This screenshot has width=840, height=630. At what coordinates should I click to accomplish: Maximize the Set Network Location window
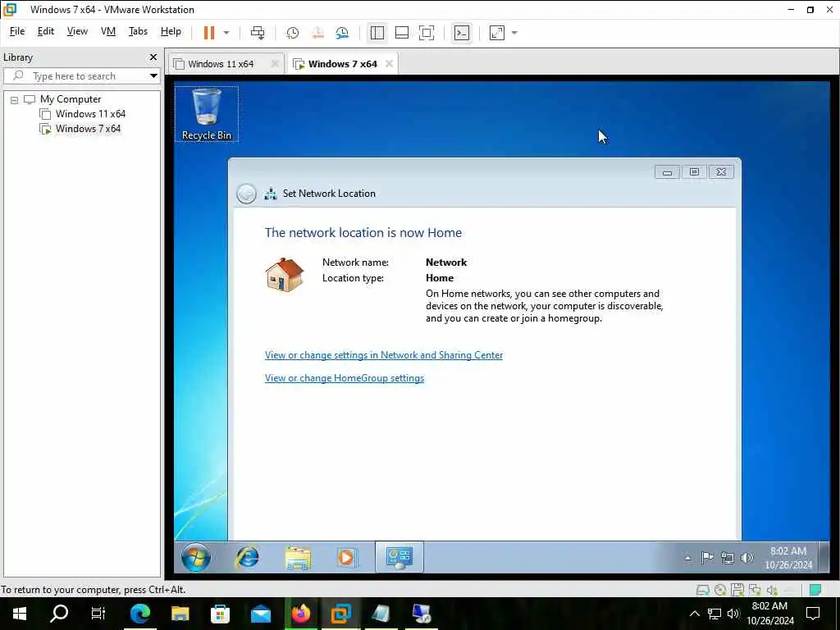(694, 172)
